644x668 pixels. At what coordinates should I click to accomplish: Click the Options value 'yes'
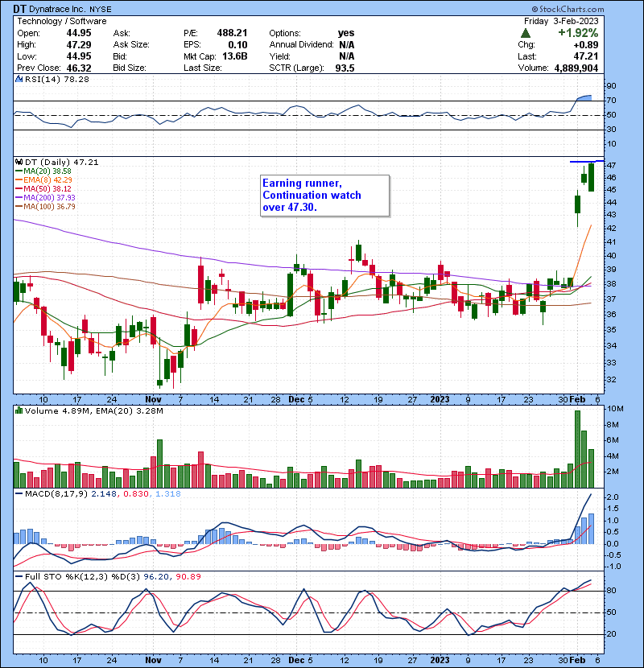point(346,33)
